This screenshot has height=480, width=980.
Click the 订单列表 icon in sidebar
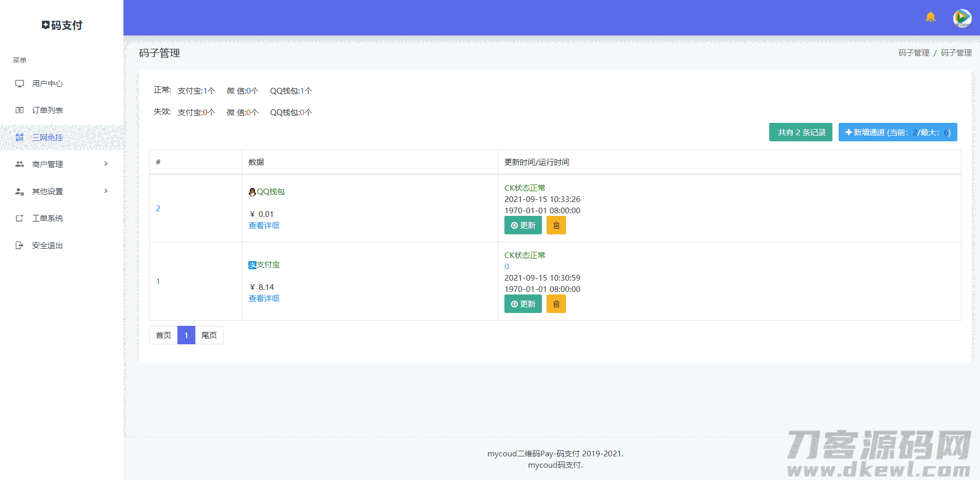coord(20,110)
